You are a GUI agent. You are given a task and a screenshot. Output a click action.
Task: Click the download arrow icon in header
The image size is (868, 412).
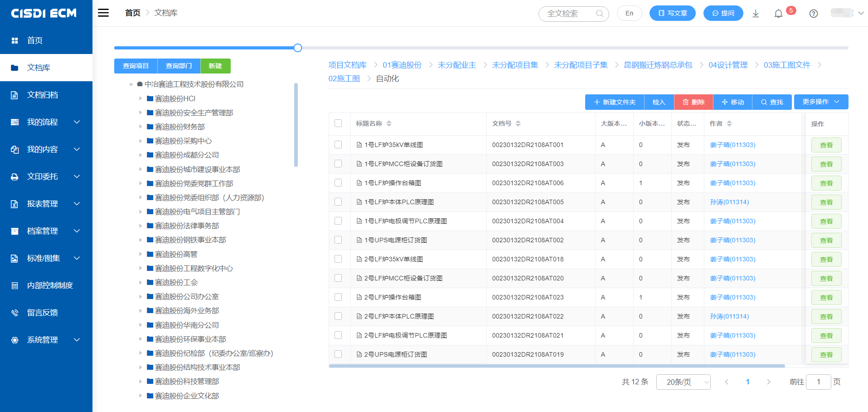(756, 14)
